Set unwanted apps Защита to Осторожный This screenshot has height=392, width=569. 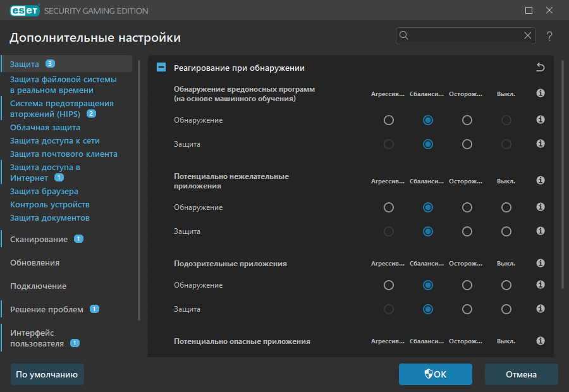pyautogui.click(x=467, y=231)
